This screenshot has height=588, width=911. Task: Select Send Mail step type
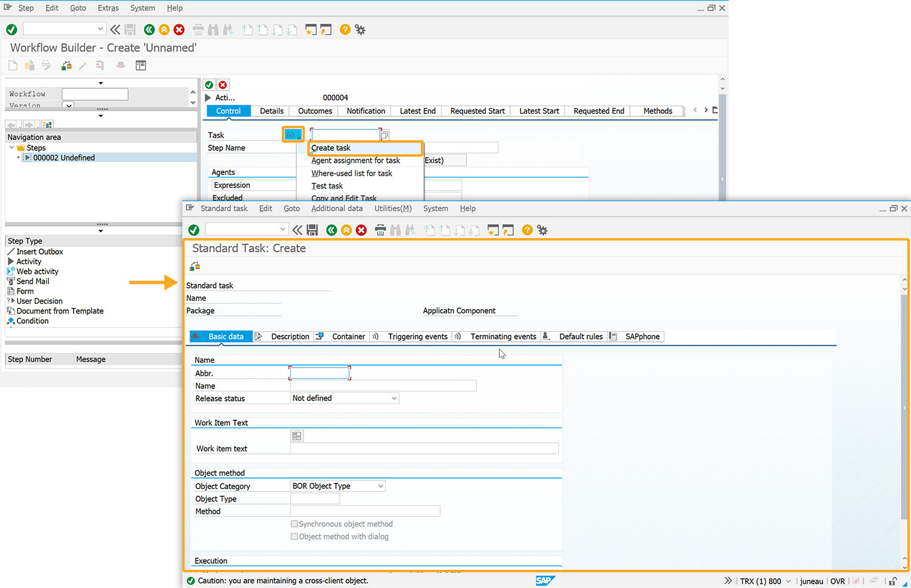33,281
